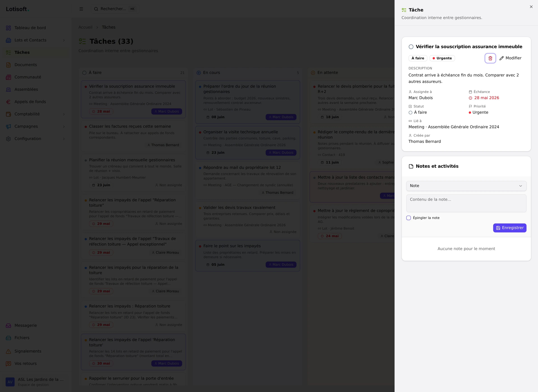Viewport: 538px width, 392px height.
Task: Mark the task Vérifier la souscription complete
Action: tap(411, 47)
